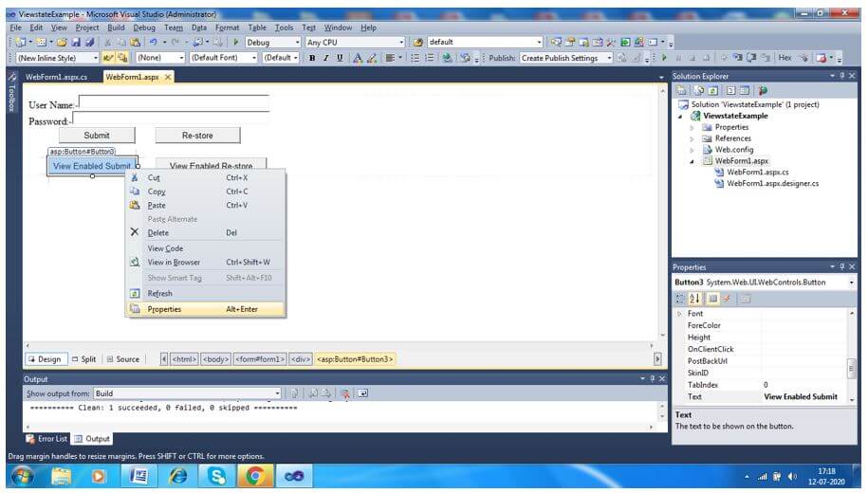Start debugging with the green play icon
Screen dimensions: 868x493
pyautogui.click(x=236, y=42)
